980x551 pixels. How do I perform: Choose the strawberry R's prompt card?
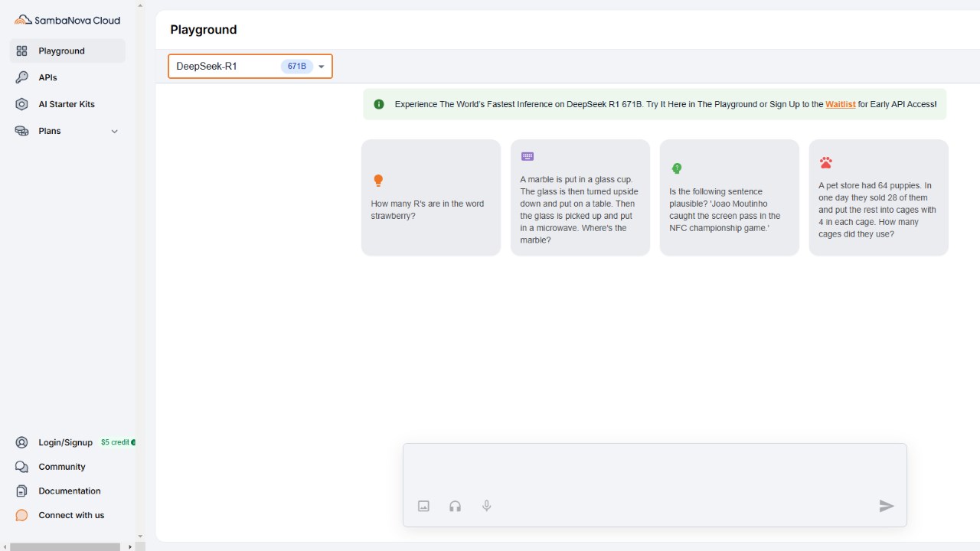tap(431, 197)
